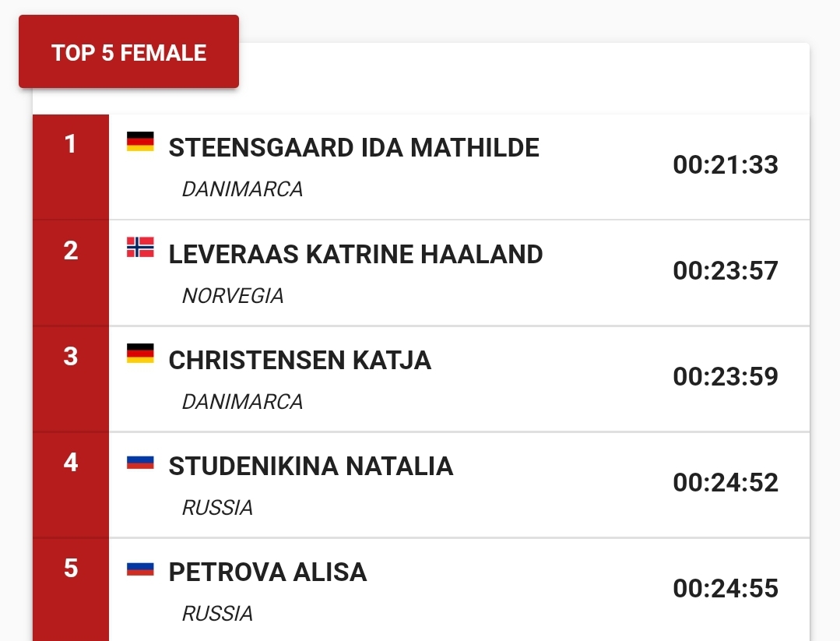
Task: Click the rank 1 position badge
Action: 71,145
